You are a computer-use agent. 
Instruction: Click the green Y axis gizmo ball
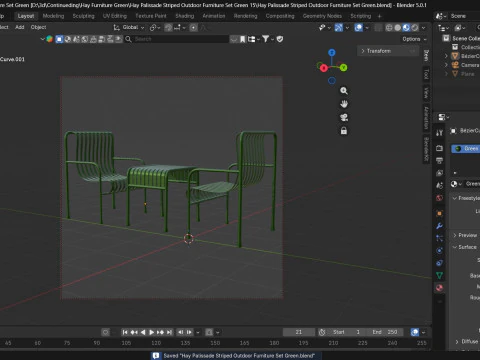click(343, 68)
